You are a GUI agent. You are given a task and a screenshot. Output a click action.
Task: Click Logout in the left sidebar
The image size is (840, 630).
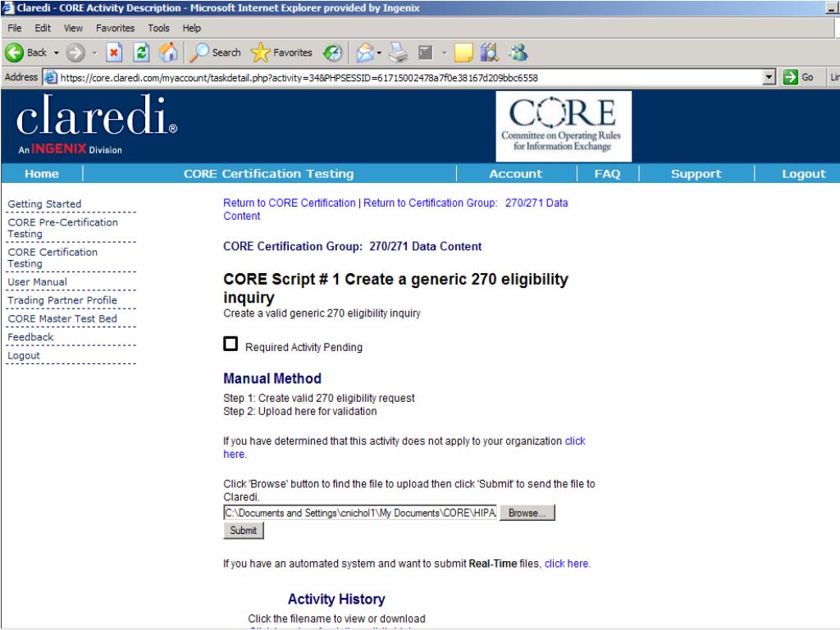tap(24, 356)
